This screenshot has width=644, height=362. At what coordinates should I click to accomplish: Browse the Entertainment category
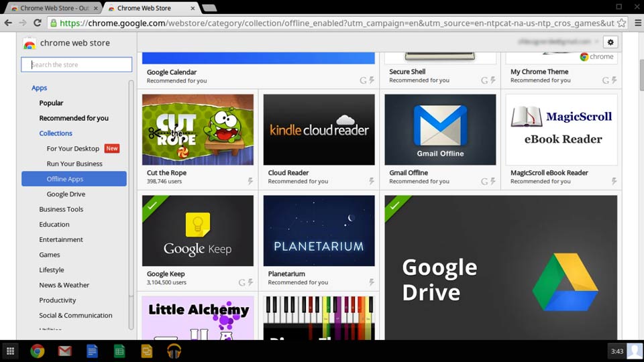pos(61,240)
